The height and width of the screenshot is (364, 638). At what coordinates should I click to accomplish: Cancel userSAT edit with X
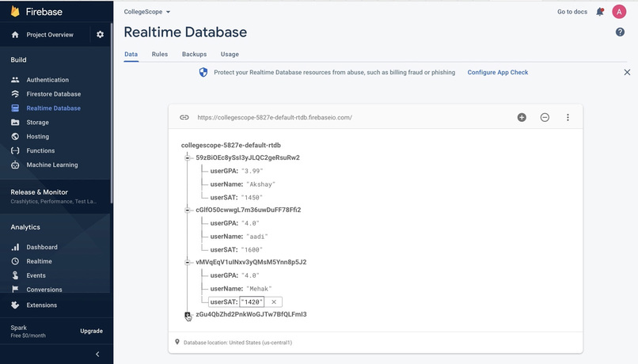click(x=274, y=301)
